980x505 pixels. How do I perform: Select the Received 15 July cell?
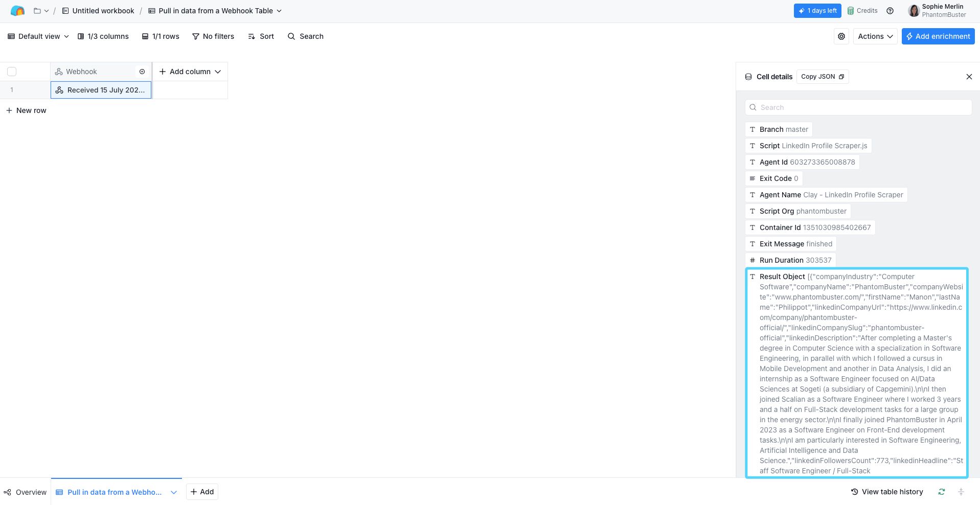click(101, 90)
